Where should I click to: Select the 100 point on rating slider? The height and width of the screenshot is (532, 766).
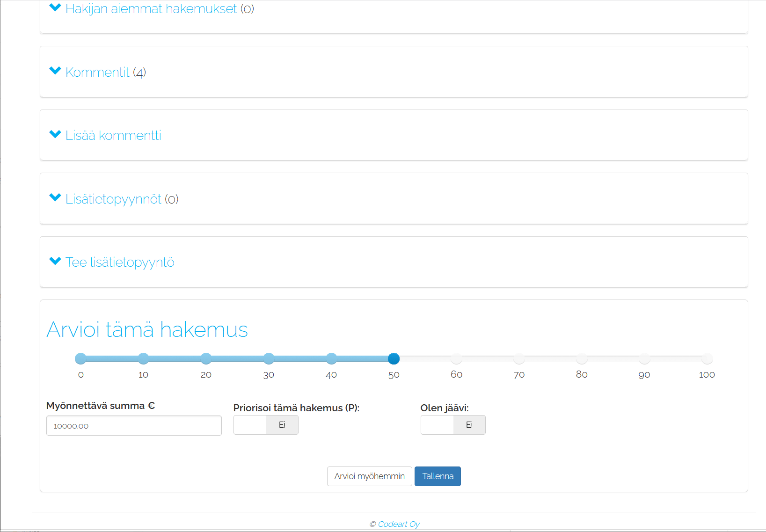click(707, 359)
